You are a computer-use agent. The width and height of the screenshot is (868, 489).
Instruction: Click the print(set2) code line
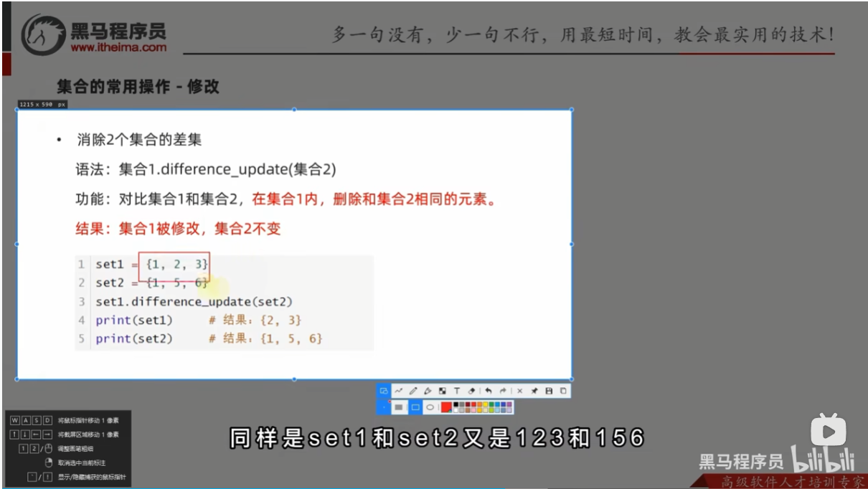point(135,338)
